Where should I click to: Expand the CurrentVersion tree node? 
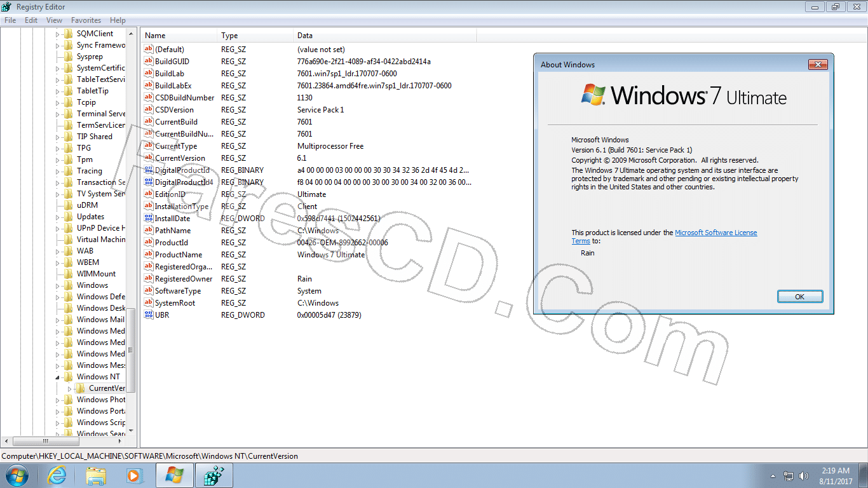[x=69, y=388]
